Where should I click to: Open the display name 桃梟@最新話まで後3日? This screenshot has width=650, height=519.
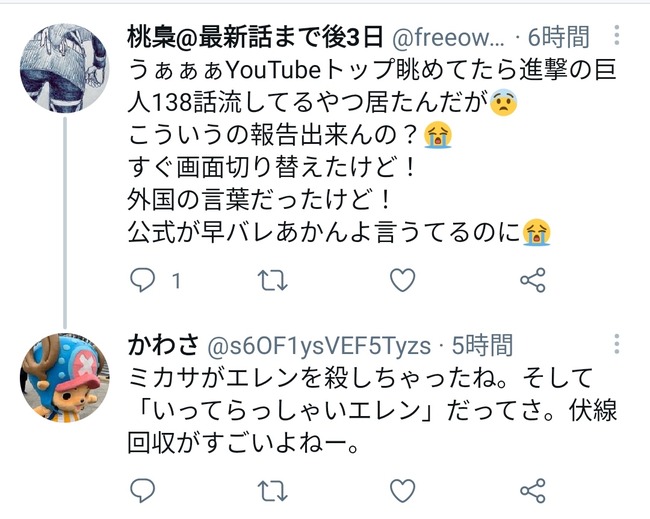tap(255, 36)
